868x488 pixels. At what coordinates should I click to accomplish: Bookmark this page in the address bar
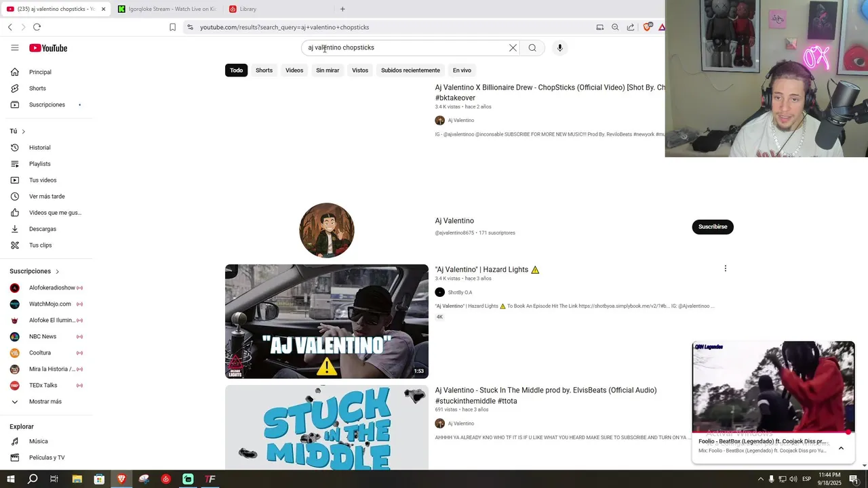point(172,27)
